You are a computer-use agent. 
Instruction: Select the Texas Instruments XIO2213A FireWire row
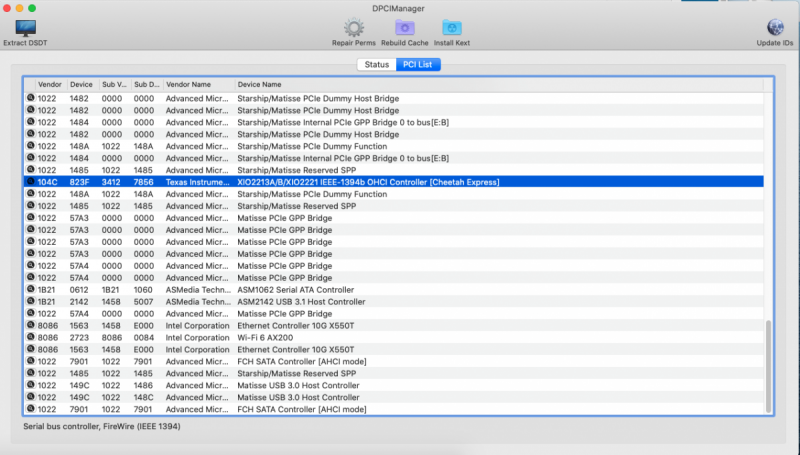tap(400, 182)
